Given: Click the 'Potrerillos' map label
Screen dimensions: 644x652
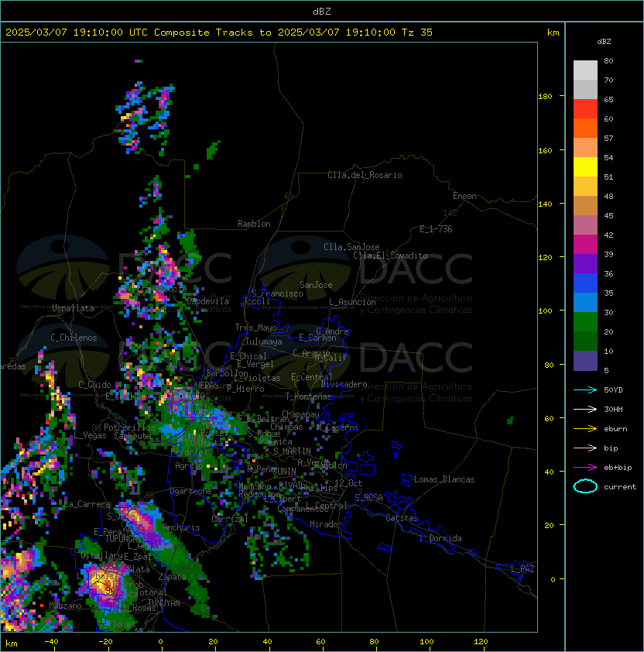Looking at the screenshot, I should tap(129, 427).
